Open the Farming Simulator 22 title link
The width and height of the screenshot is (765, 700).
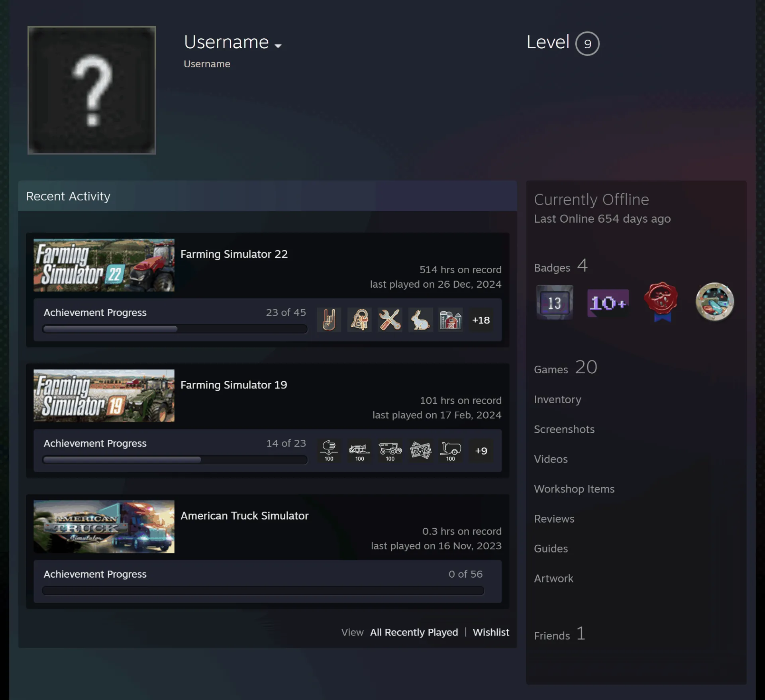[x=234, y=254]
